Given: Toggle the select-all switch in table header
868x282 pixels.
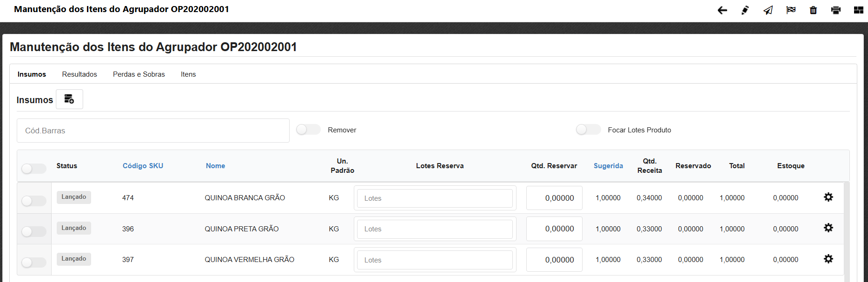Looking at the screenshot, I should click(x=34, y=169).
